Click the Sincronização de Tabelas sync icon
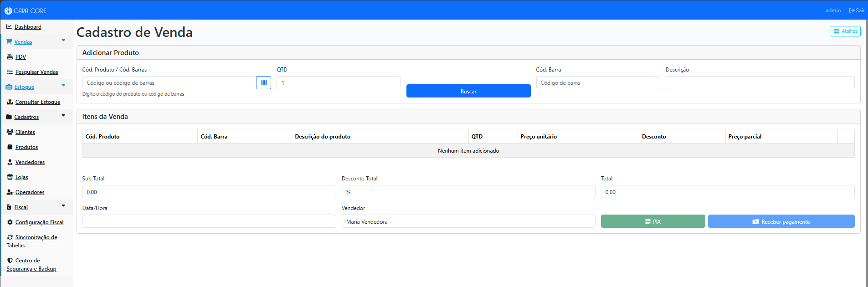Screen dimensions: 868x287 10,237
